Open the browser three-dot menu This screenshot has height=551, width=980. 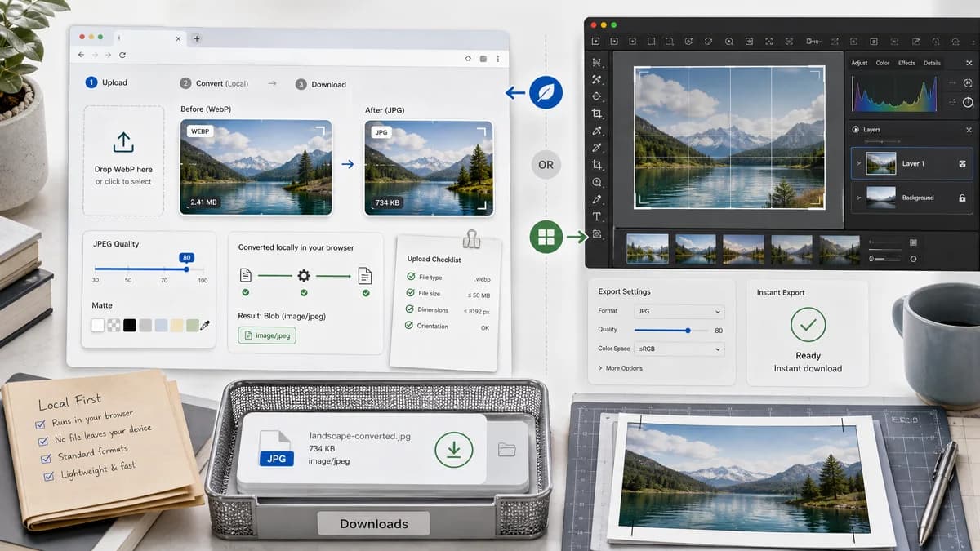(497, 59)
